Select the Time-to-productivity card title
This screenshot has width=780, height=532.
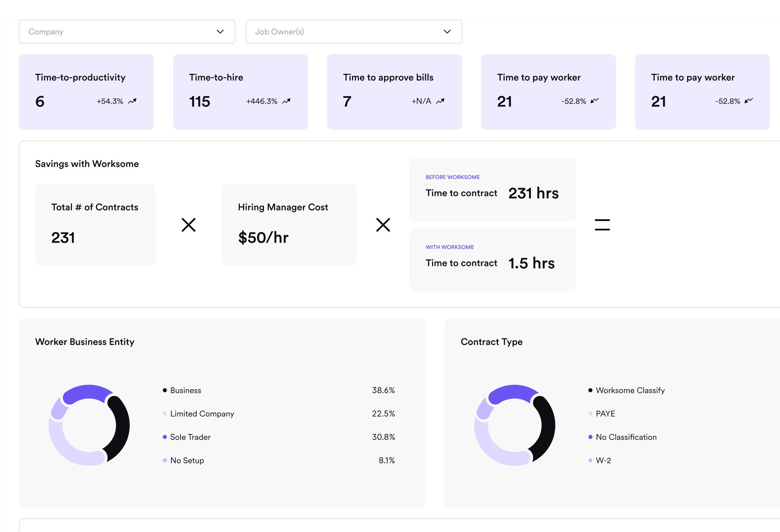pos(80,77)
